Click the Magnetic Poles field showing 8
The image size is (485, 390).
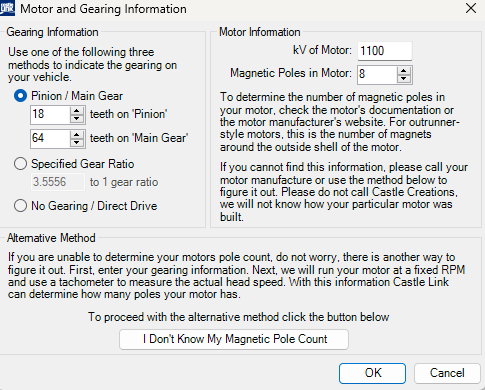click(x=377, y=74)
